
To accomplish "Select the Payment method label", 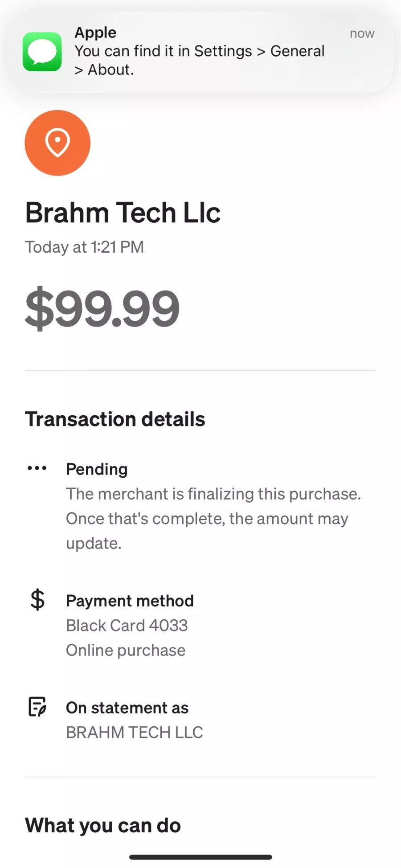I will point(130,601).
